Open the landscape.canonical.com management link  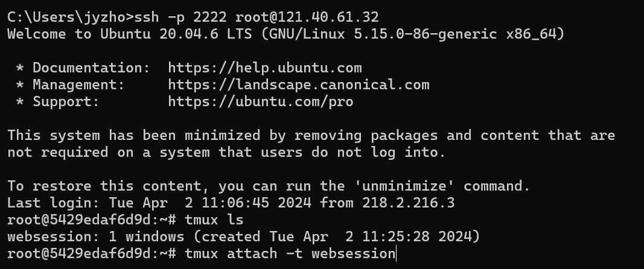(299, 84)
